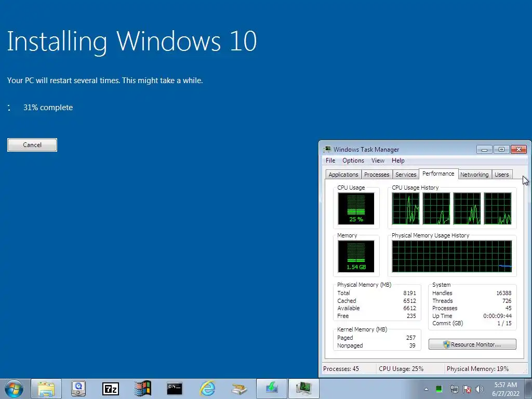Click the Physical Memory Usage History graph

[451, 256]
